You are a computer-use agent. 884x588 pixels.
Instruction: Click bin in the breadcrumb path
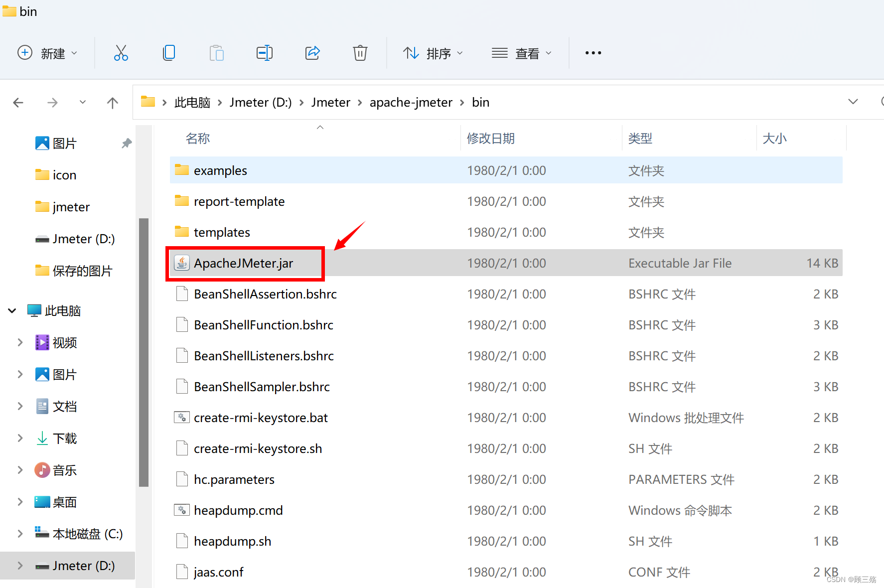[481, 102]
